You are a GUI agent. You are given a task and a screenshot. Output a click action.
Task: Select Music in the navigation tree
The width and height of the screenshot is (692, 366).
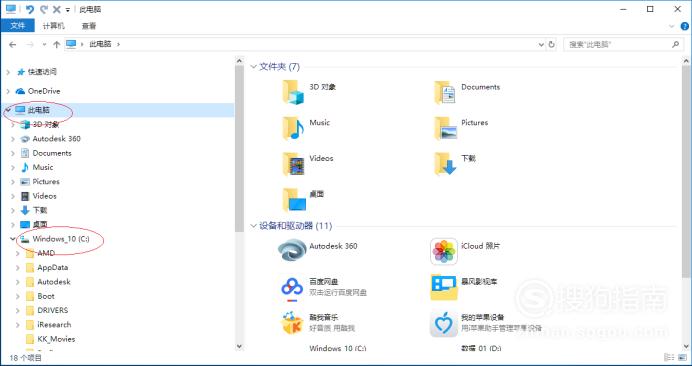[x=42, y=167]
